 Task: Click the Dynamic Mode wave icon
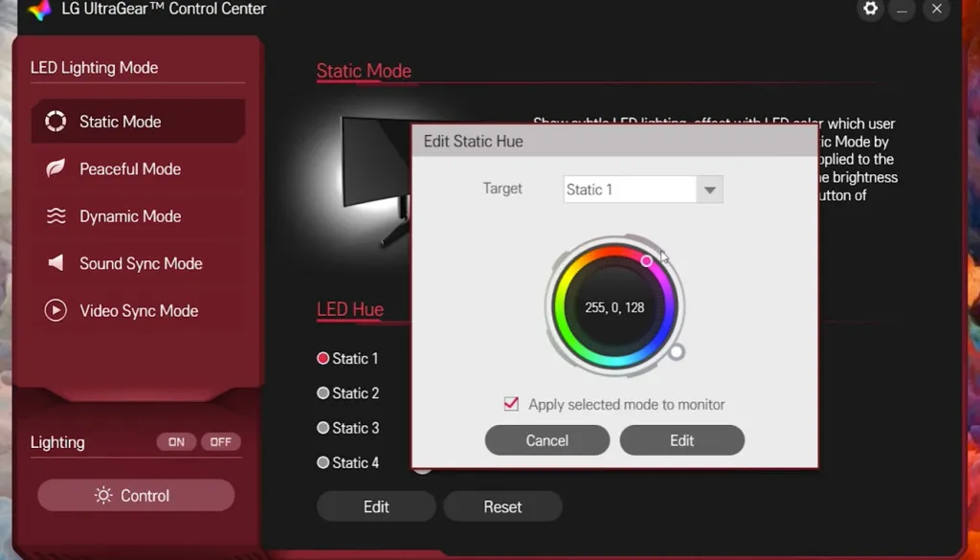click(56, 216)
